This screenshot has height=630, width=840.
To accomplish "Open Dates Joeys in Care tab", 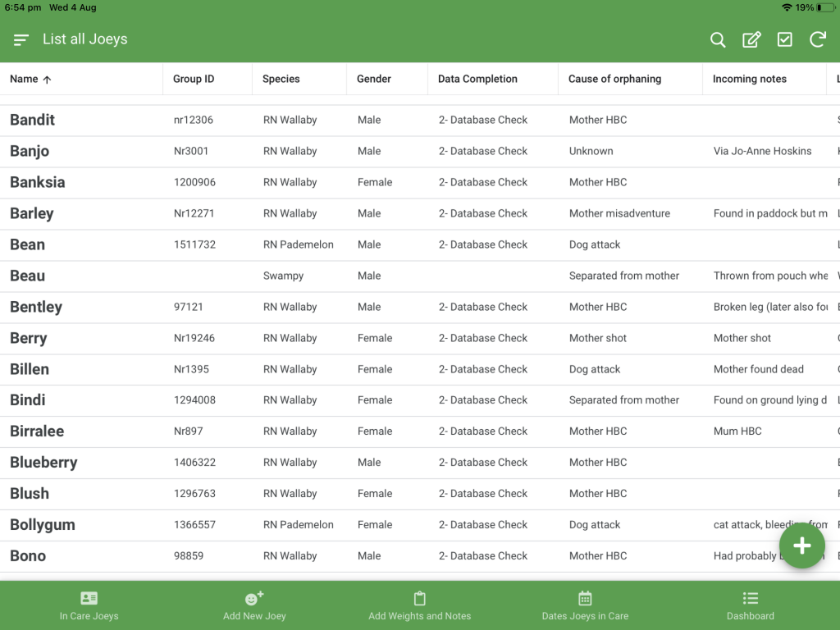I will [585, 606].
